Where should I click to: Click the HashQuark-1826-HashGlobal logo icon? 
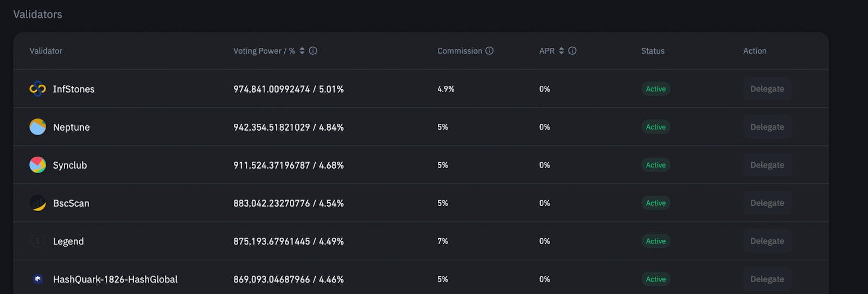pyautogui.click(x=37, y=279)
